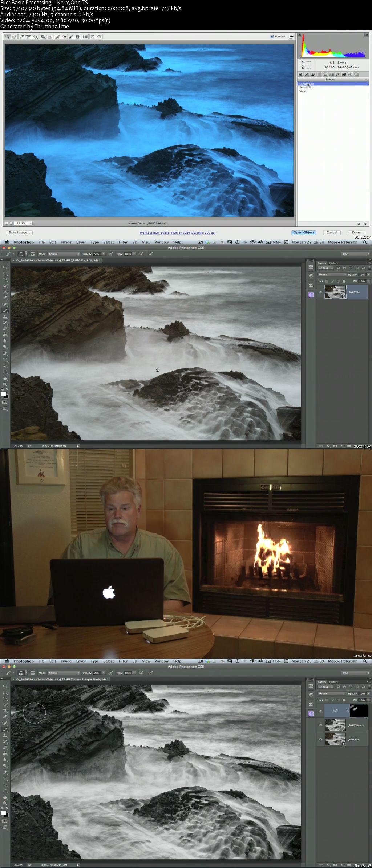This screenshot has width=372, height=868.
Task: Select the Straighten tool in Camera Raw
Action: (x=50, y=37)
